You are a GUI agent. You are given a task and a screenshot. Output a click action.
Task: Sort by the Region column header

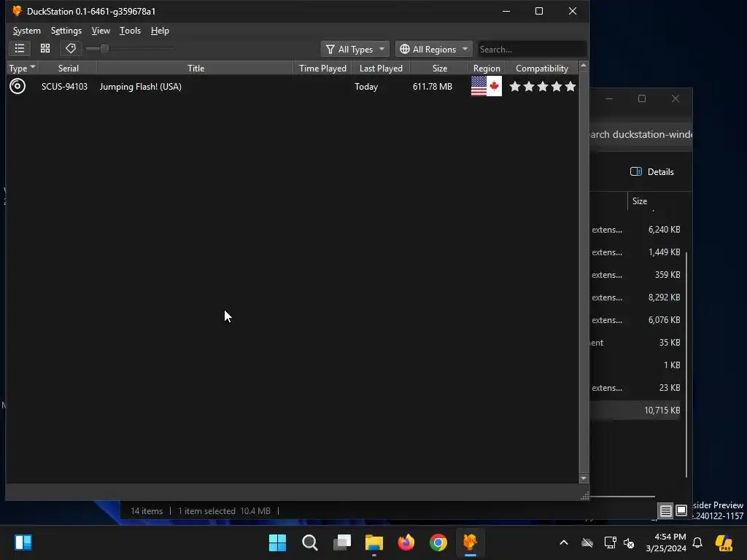tap(487, 68)
